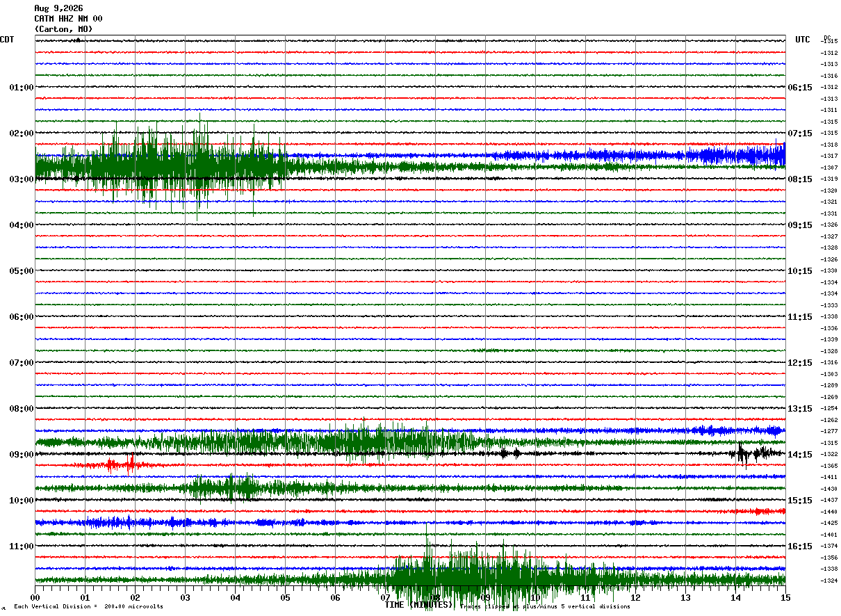The image size is (841, 616).
Task: Click the Each Vertical Division microvolts caption
Action: coord(88,606)
